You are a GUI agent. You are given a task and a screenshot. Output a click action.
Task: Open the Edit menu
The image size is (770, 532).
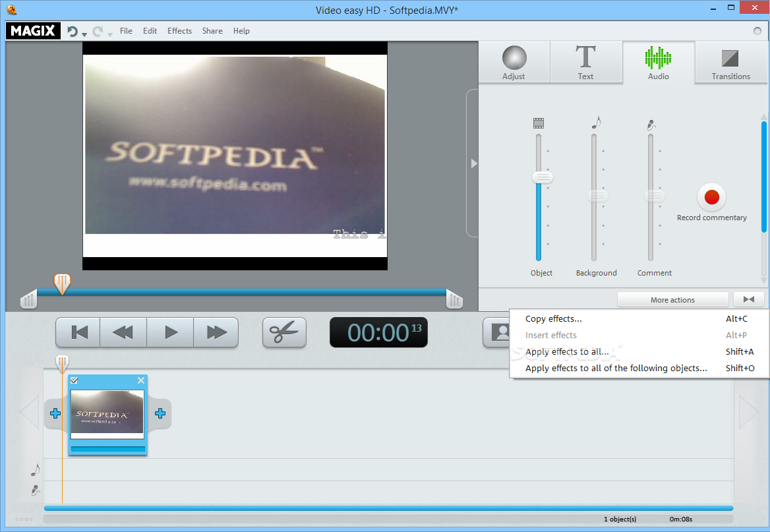click(x=150, y=31)
